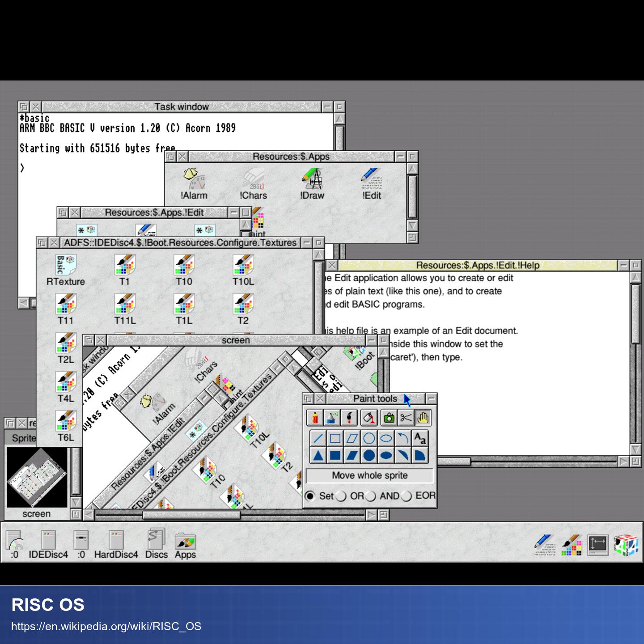644x644 pixels.
Task: Choose the rectangle outline tool
Action: coord(335,438)
